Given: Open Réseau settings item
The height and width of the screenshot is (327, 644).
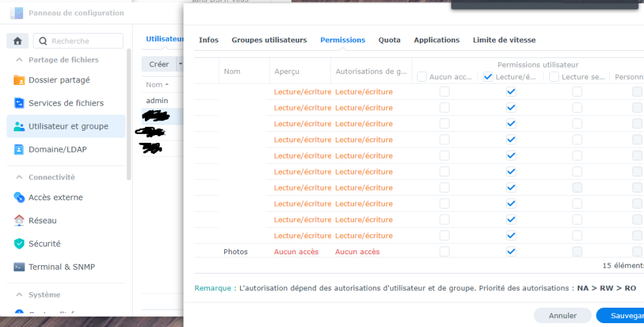Looking at the screenshot, I should (66, 220).
